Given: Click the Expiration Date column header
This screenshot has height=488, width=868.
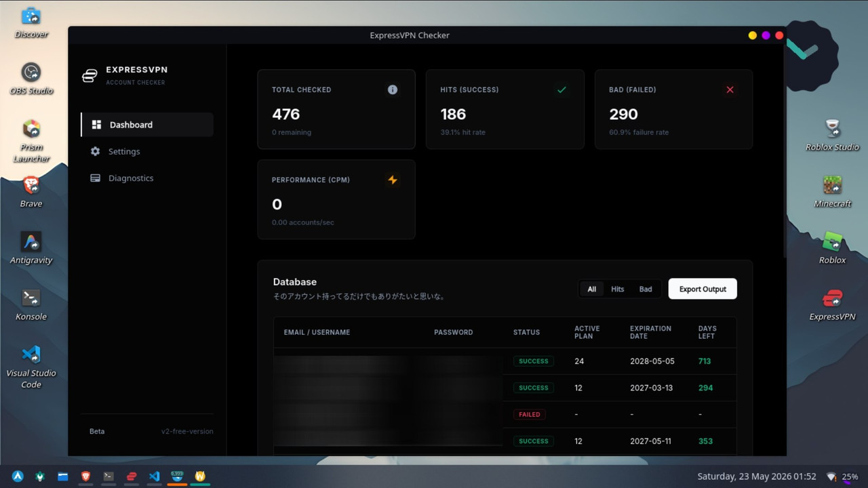Looking at the screenshot, I should click(650, 332).
